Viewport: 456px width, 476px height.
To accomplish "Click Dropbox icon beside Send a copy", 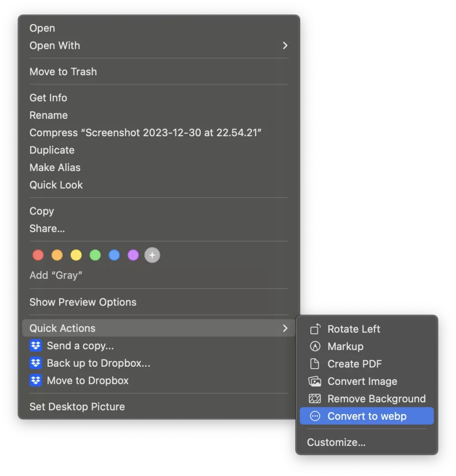I will [36, 346].
